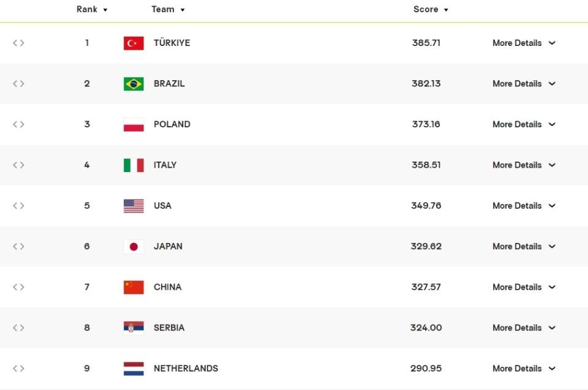Click the Türkiye flag icon
The height and width of the screenshot is (390, 588).
[134, 43]
